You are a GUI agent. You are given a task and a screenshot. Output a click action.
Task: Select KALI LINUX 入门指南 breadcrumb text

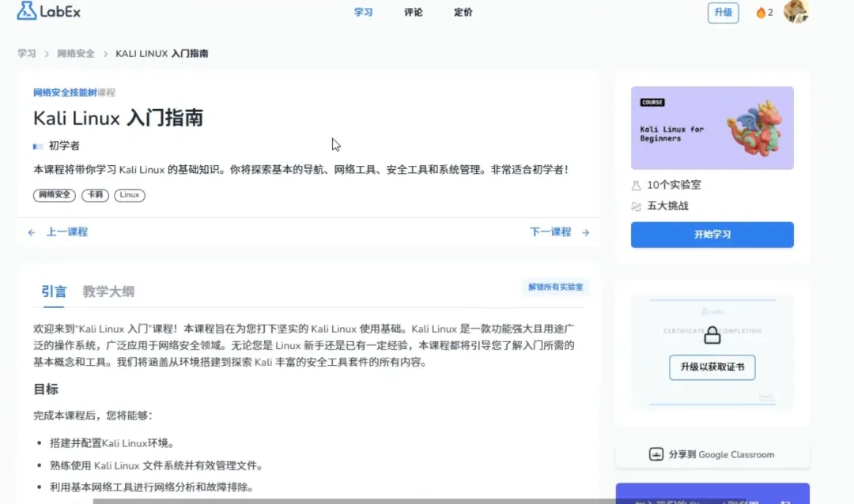[x=162, y=54]
